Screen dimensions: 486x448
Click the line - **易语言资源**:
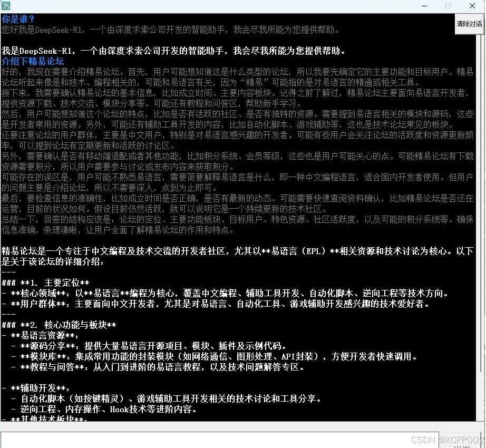point(40,335)
